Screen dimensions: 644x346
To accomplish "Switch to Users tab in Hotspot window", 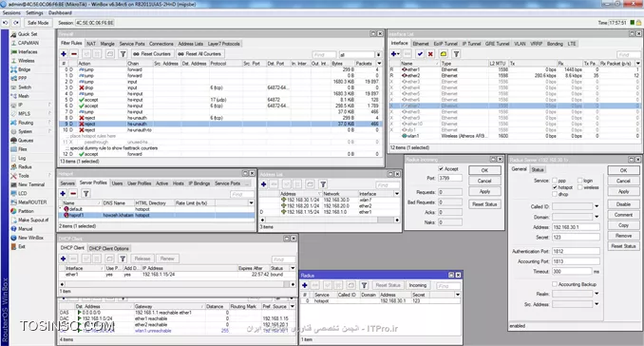I will (x=118, y=183).
